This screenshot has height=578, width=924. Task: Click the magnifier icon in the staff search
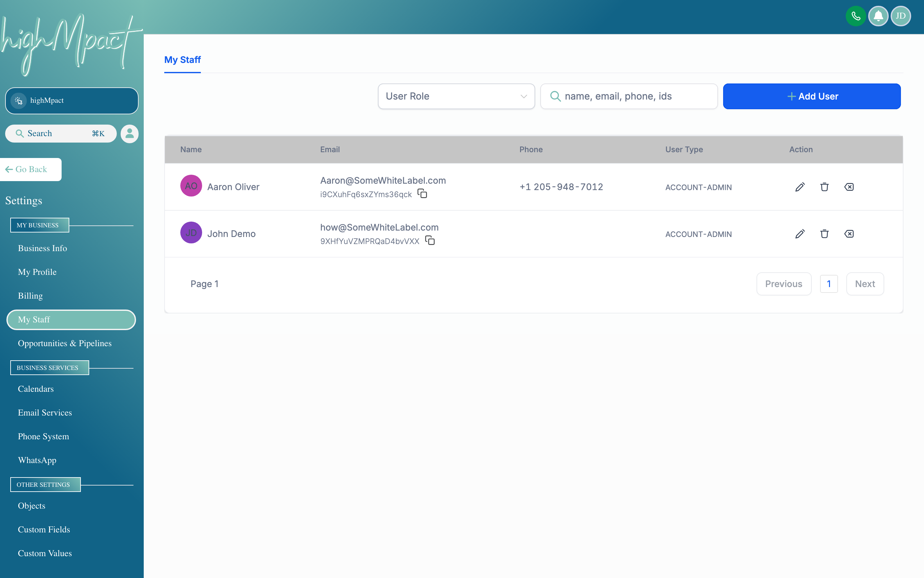(x=555, y=96)
